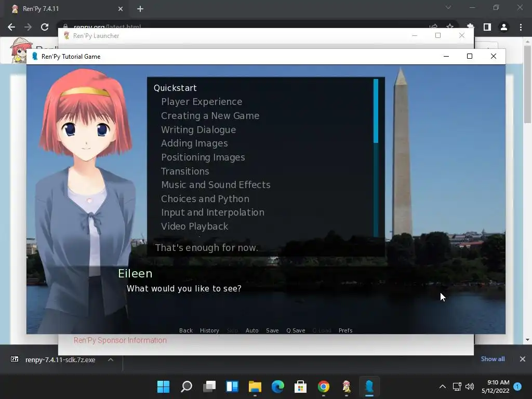Choose Writing Dialogue from the list
Viewport: 532px width, 399px height.
coord(198,129)
